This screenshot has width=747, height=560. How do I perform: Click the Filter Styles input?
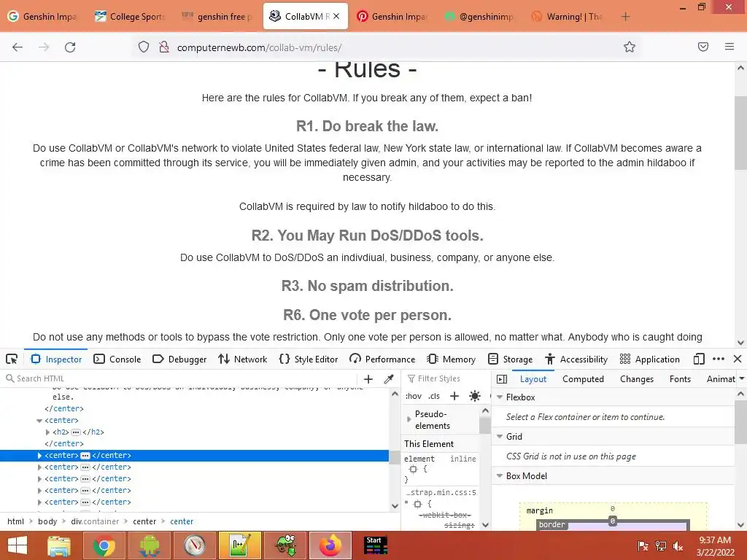tap(447, 378)
